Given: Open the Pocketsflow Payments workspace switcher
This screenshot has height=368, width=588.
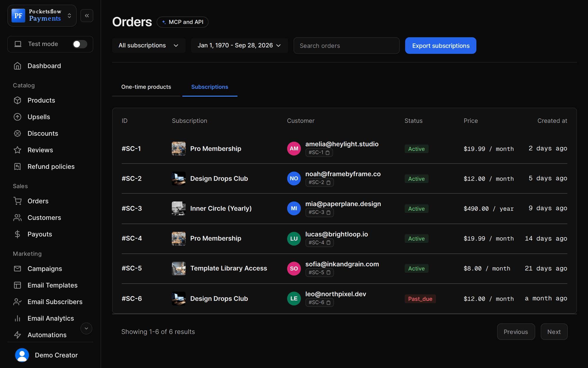Looking at the screenshot, I should (x=42, y=16).
